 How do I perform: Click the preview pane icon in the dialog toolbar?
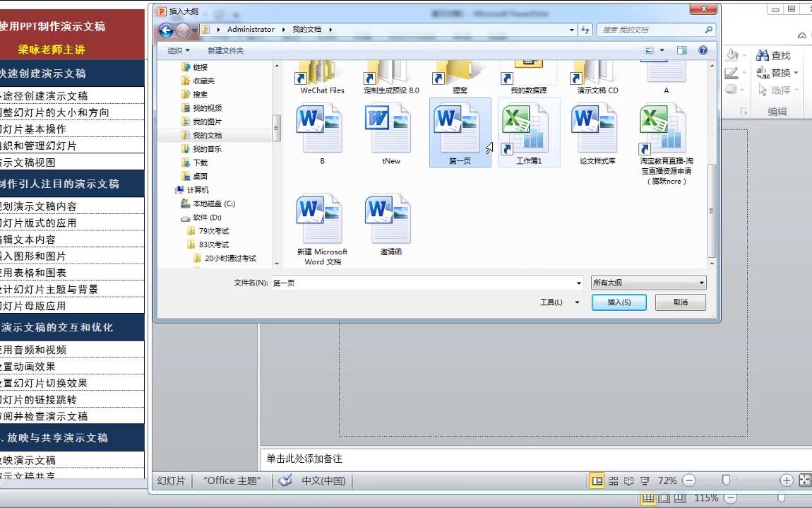point(681,49)
